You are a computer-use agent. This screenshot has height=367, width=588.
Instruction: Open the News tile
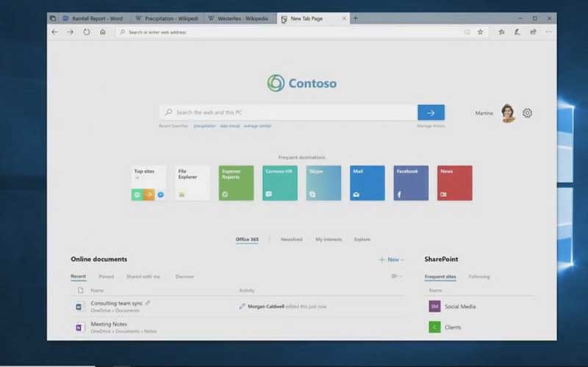(455, 183)
